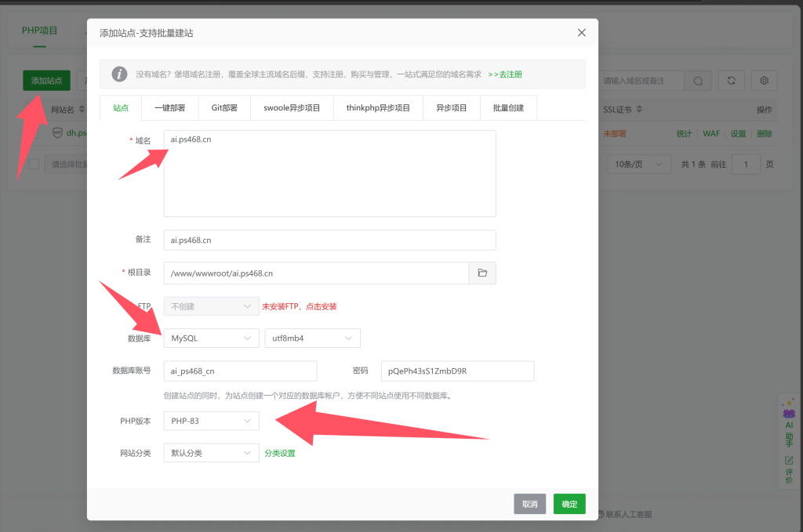Open the Git部署 tab
803x532 pixels.
click(x=224, y=108)
